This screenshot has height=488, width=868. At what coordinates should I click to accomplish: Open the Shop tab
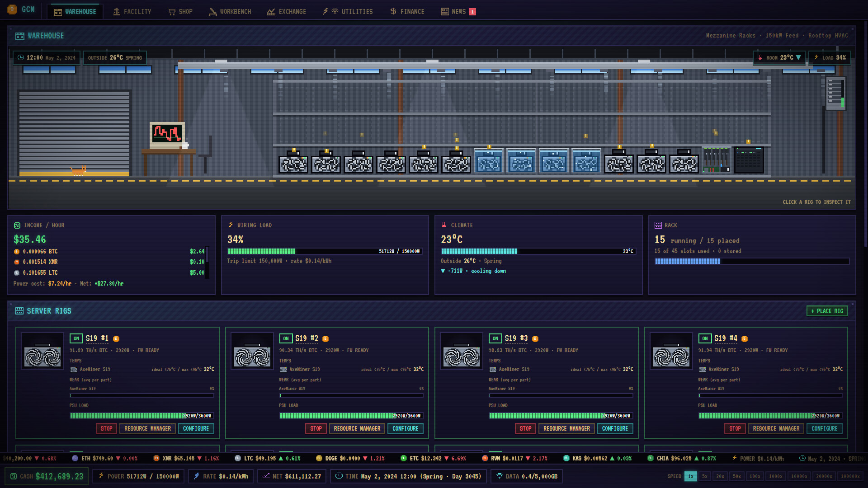coord(180,12)
